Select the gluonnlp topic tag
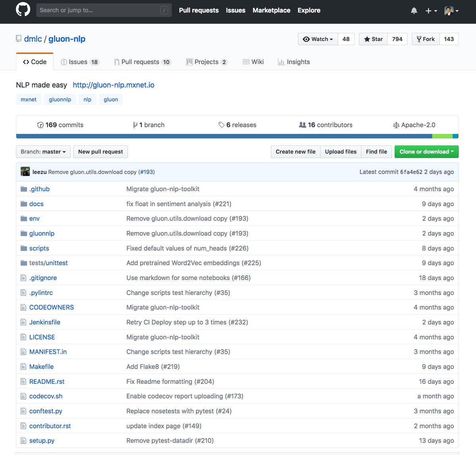The image size is (476, 455). pyautogui.click(x=60, y=100)
